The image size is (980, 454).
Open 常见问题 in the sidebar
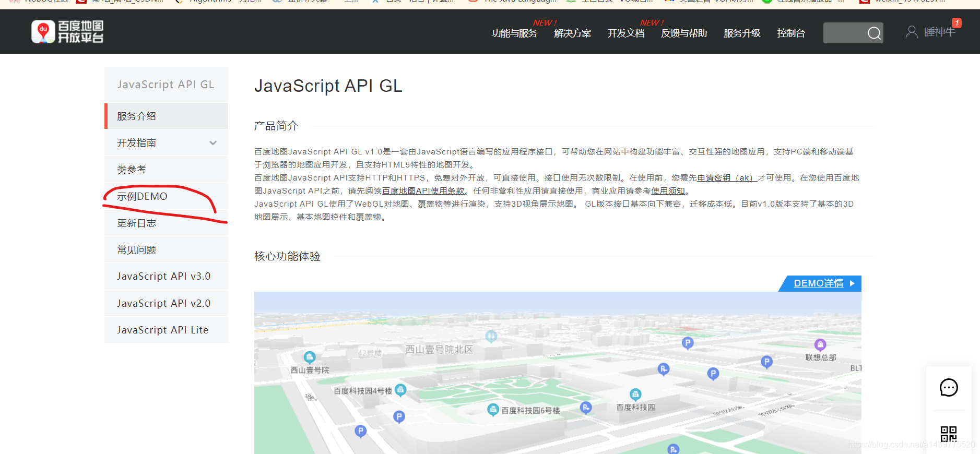click(166, 250)
